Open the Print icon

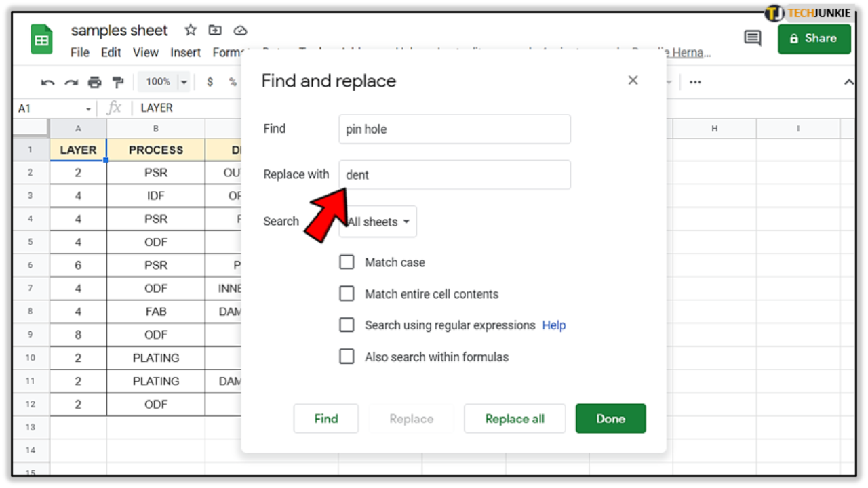pyautogui.click(x=95, y=81)
